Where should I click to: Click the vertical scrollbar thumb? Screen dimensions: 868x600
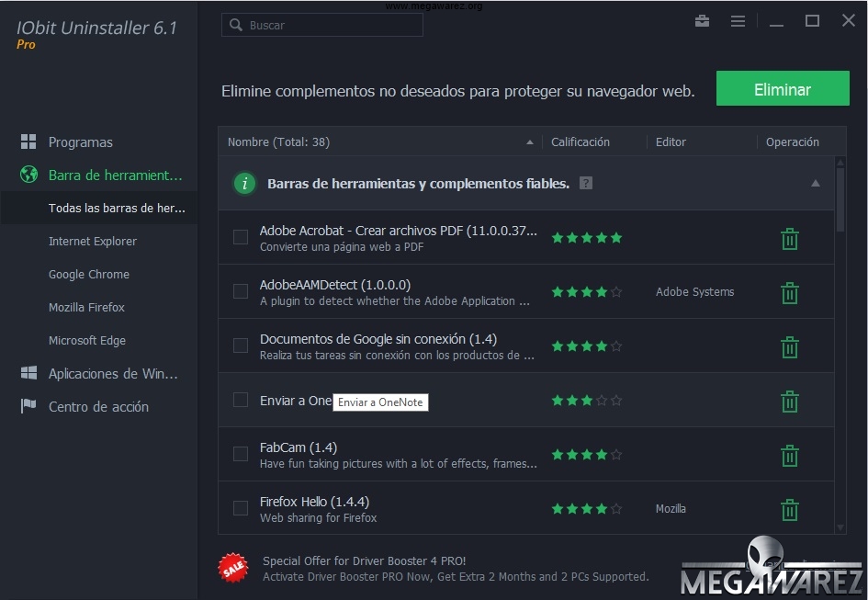[840, 200]
